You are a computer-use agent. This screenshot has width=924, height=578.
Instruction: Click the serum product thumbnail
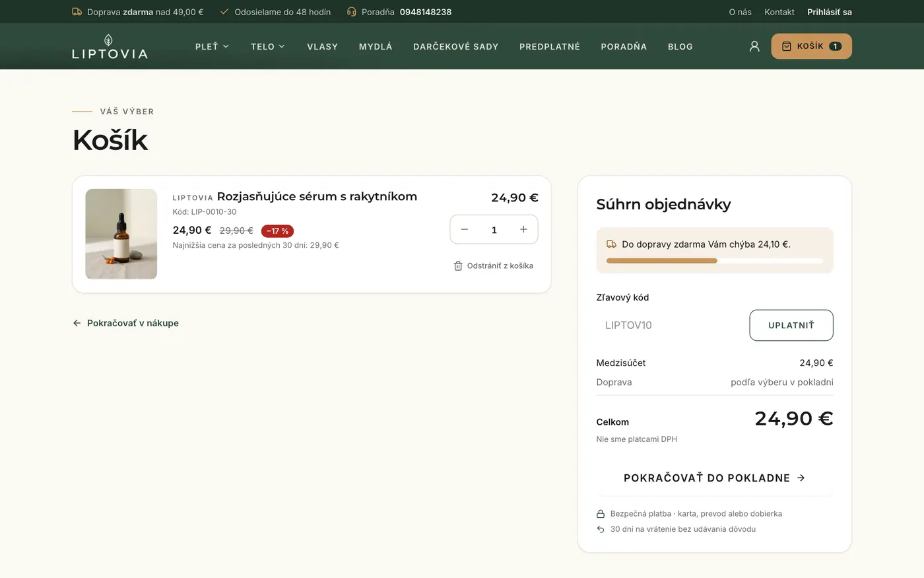coord(121,234)
